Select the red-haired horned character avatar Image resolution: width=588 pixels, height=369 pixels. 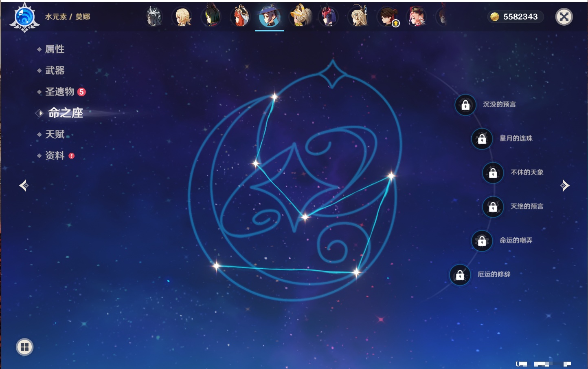pyautogui.click(x=241, y=17)
